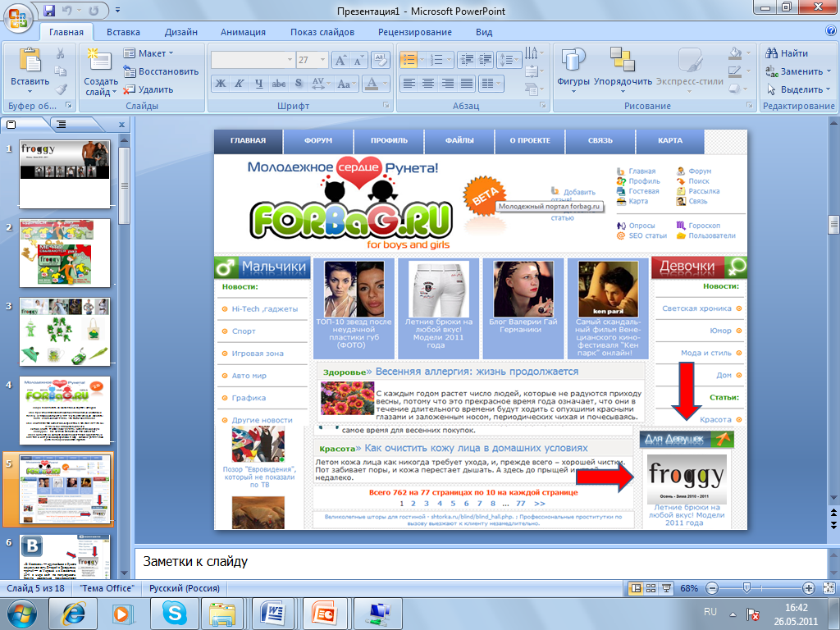Close the slides thumbnail pane
Screen dimensions: 840x630
(x=121, y=125)
